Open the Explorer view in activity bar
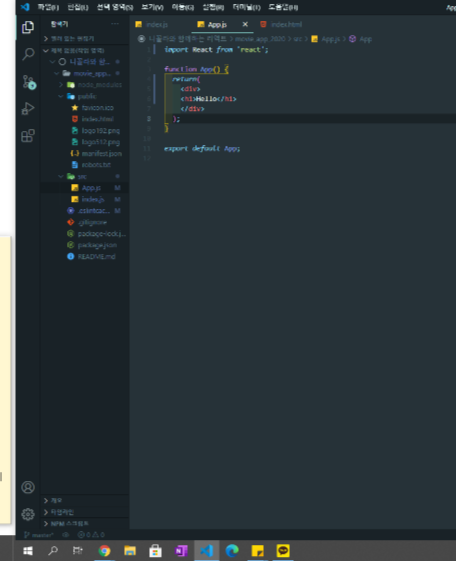 click(28, 27)
